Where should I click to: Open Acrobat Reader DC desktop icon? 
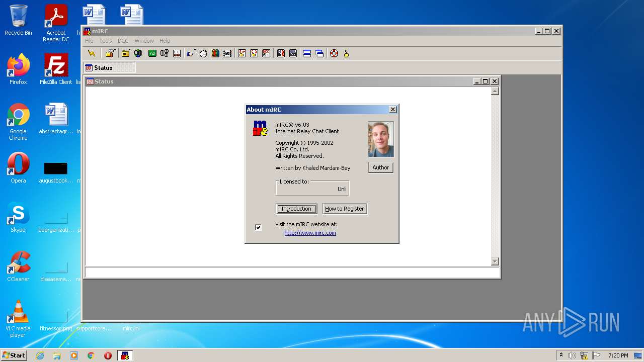(x=56, y=23)
